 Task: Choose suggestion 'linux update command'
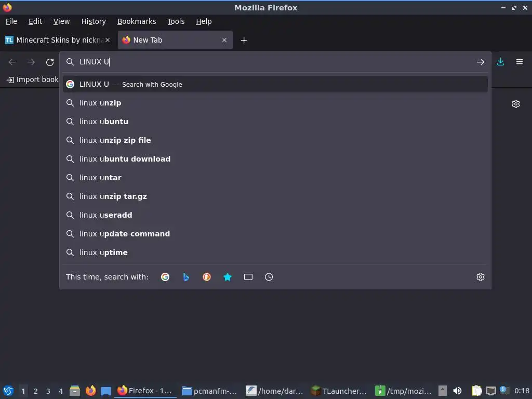point(275,233)
